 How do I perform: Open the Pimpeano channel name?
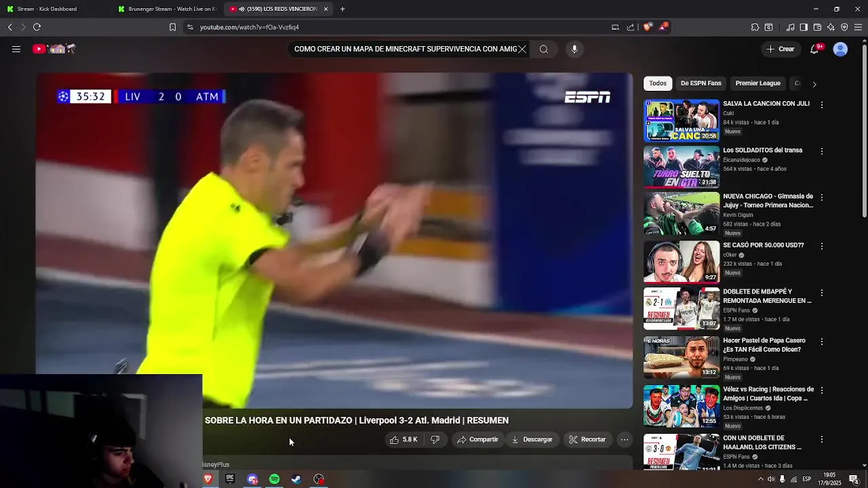735,359
